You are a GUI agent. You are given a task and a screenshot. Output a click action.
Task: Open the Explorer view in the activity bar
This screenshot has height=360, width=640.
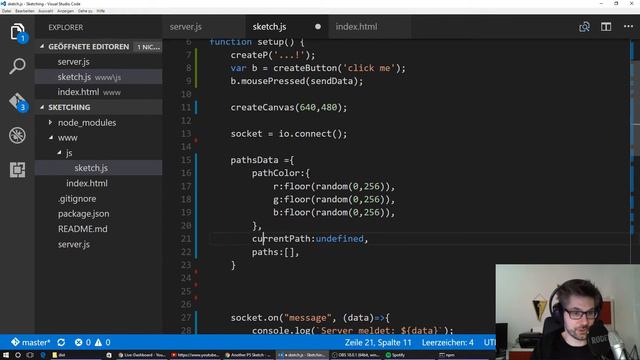[x=18, y=32]
